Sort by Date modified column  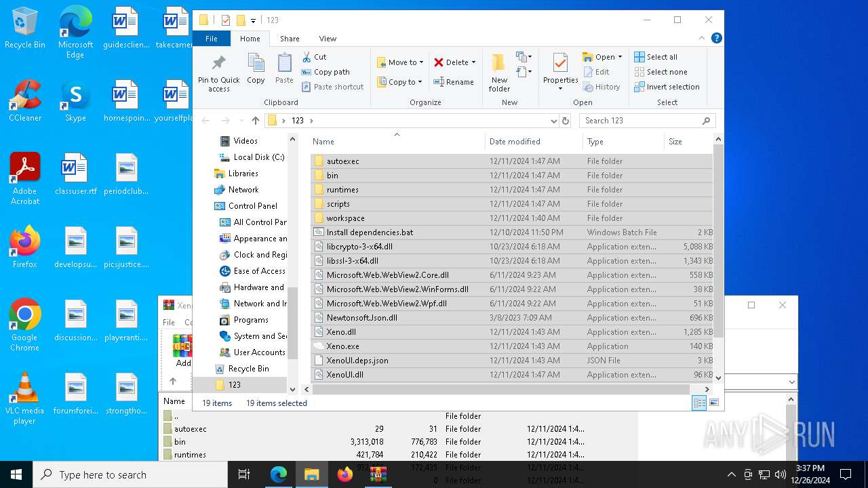pos(534,141)
